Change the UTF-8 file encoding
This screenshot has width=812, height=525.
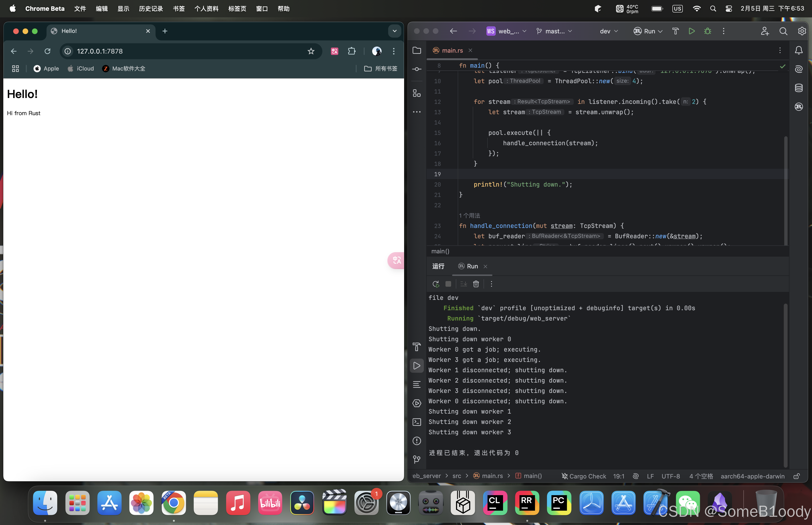pos(671,476)
